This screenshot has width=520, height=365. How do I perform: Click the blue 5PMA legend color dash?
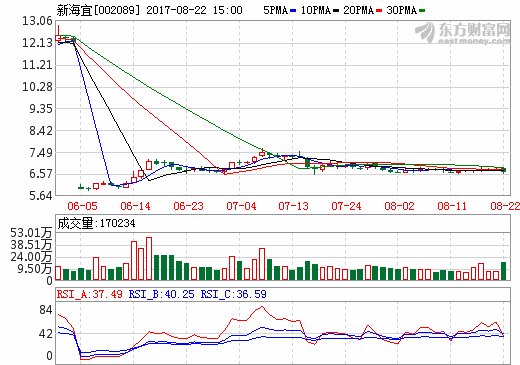[293, 11]
